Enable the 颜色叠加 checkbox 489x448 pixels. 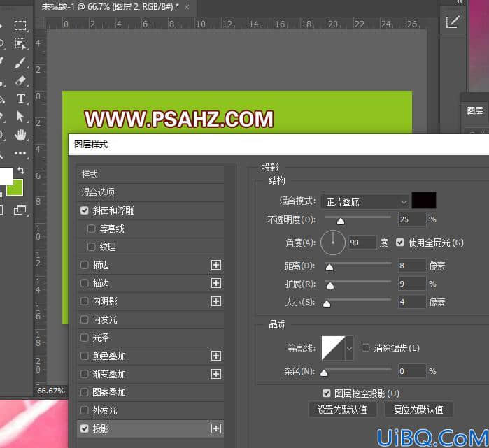coord(84,356)
